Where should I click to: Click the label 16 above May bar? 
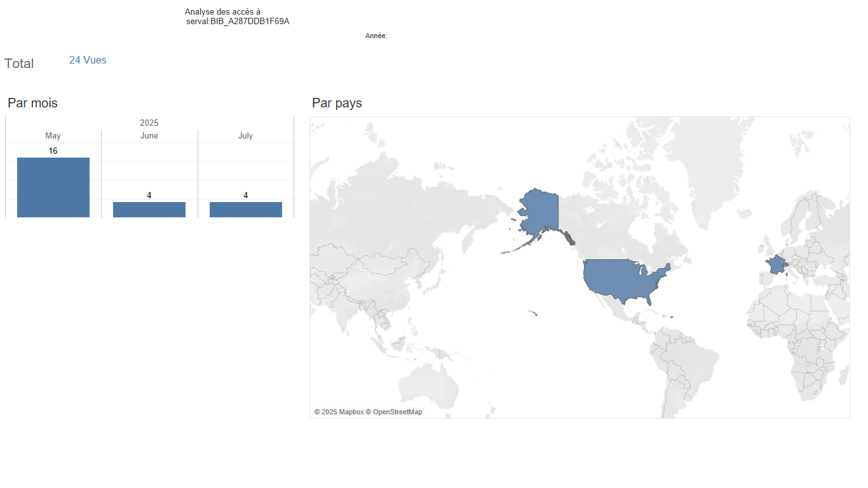pos(53,151)
